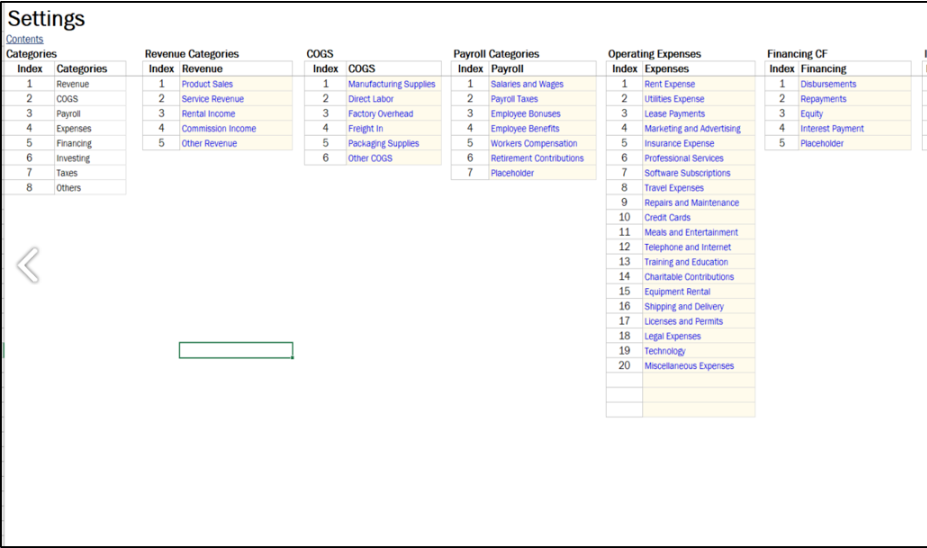Screen dimensions: 927x548
Task: Click the Service Revenue cell
Action: pos(212,99)
